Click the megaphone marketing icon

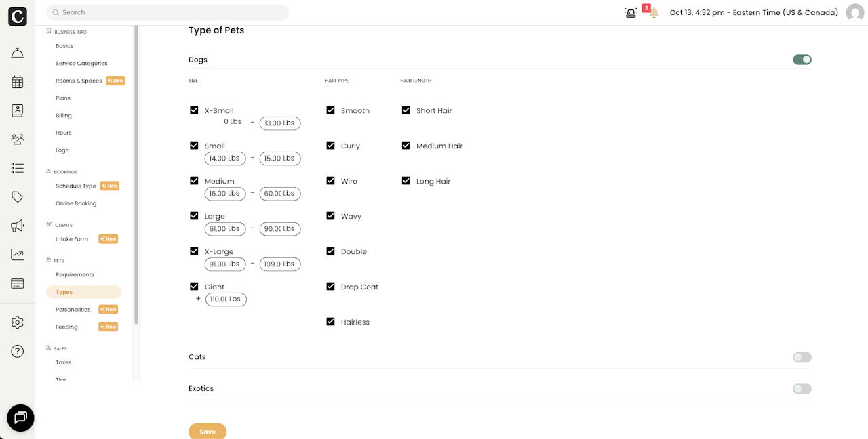pyautogui.click(x=18, y=226)
